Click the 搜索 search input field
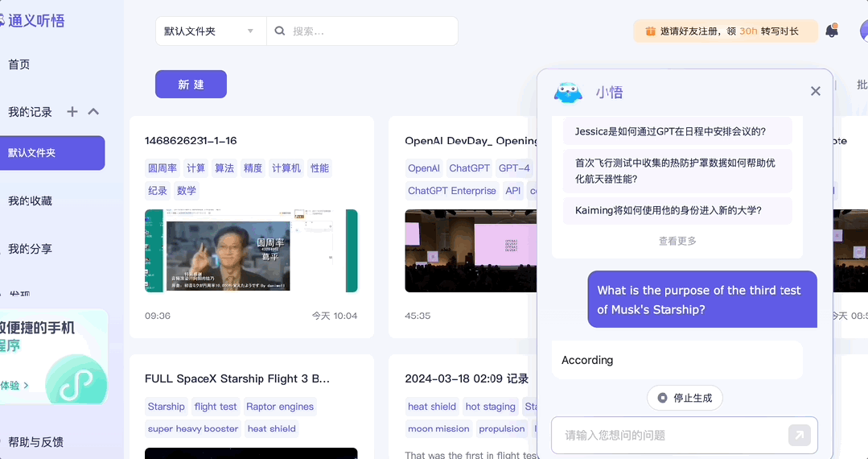The image size is (868, 459). tap(363, 31)
